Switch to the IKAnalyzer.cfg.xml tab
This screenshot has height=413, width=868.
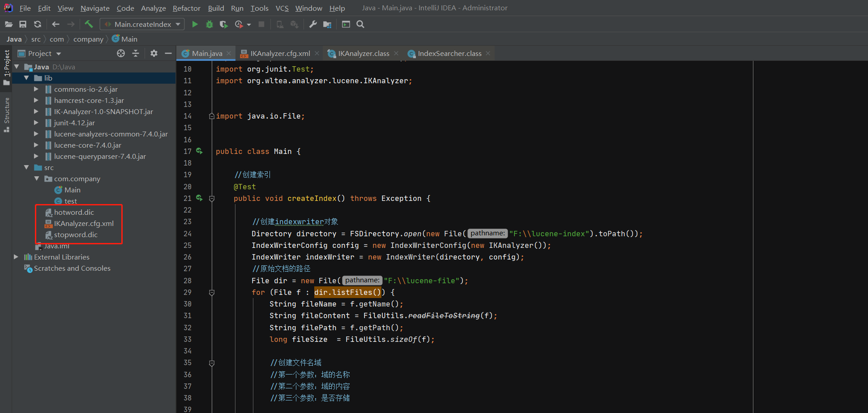pos(280,53)
